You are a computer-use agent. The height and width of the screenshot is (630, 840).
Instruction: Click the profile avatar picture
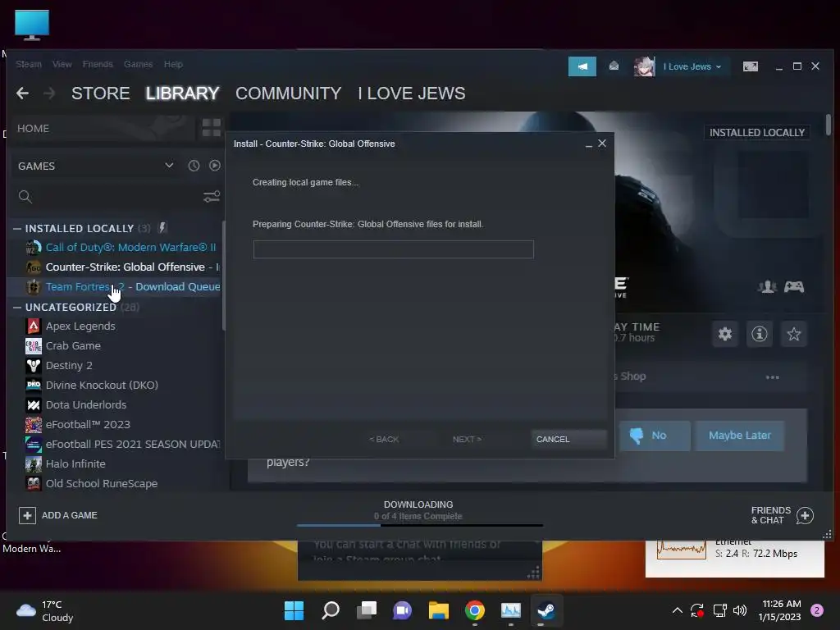[x=644, y=66]
